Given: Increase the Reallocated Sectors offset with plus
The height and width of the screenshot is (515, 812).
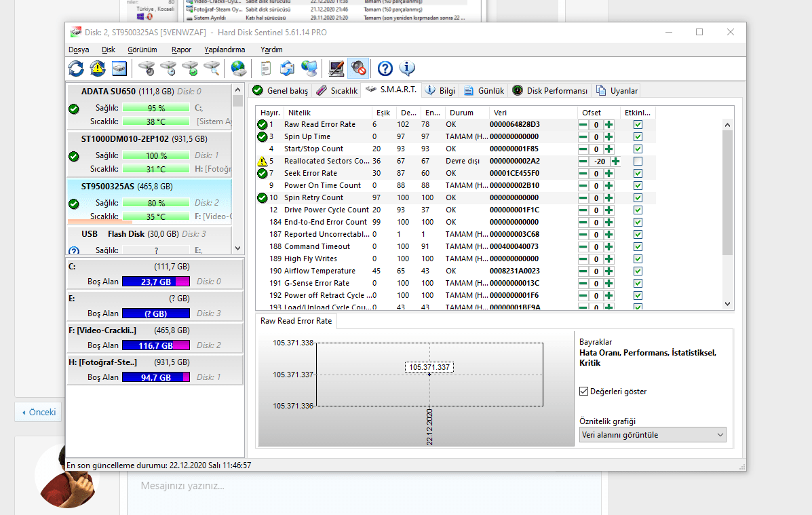Looking at the screenshot, I should point(615,161).
